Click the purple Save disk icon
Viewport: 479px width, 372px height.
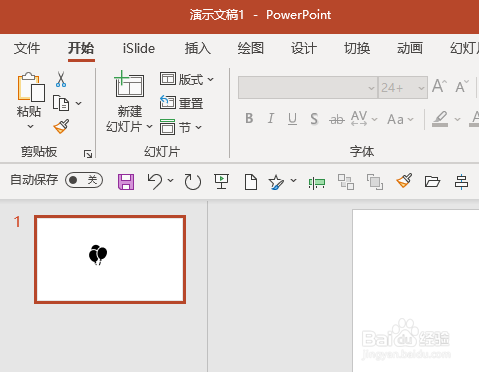click(126, 182)
